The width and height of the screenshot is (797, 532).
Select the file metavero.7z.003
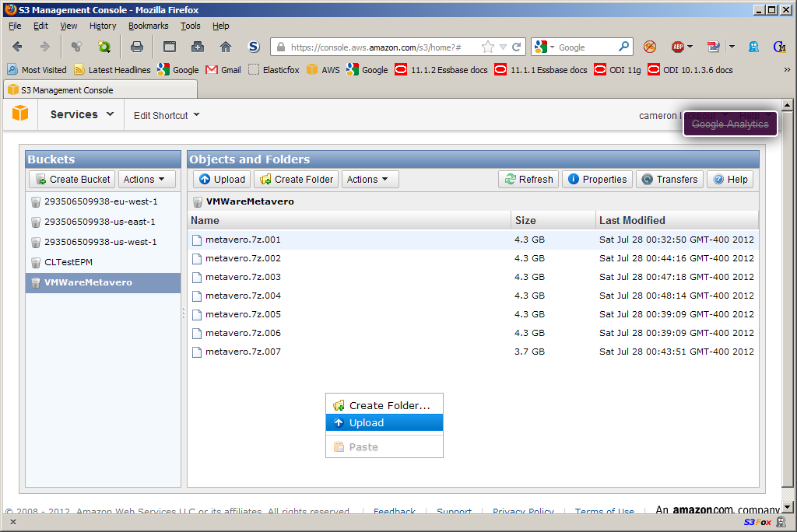coord(473,277)
